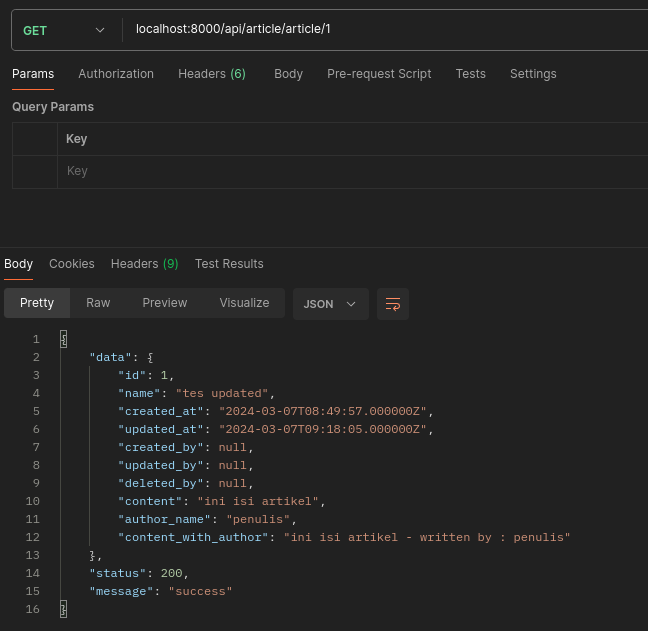The image size is (648, 631).
Task: Expand the JSON format dropdown
Action: (330, 304)
